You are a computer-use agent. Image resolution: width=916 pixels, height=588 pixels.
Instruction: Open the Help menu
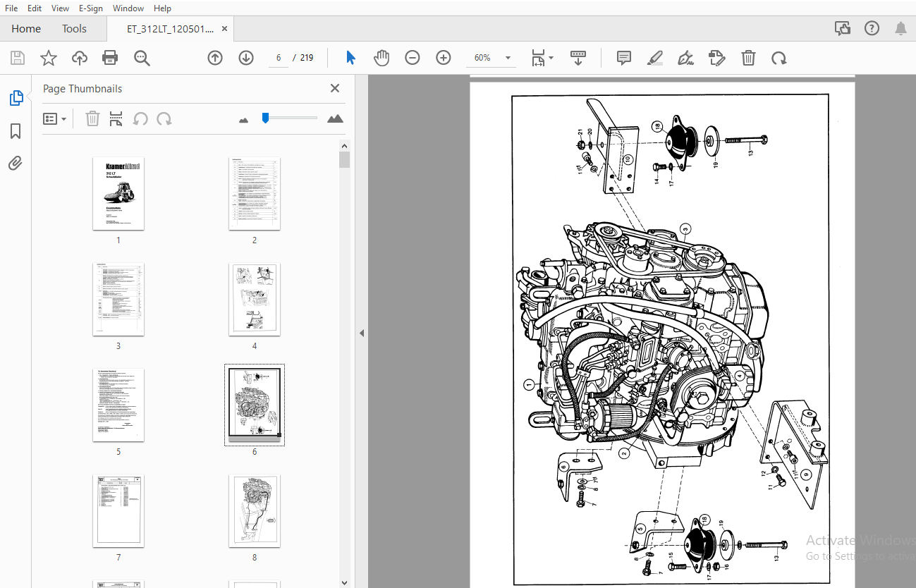[162, 8]
